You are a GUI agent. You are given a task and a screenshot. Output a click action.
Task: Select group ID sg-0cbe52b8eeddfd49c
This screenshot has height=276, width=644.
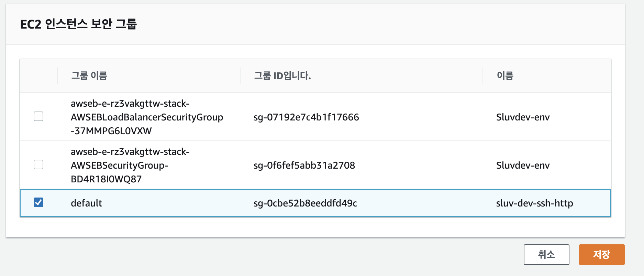tap(305, 203)
